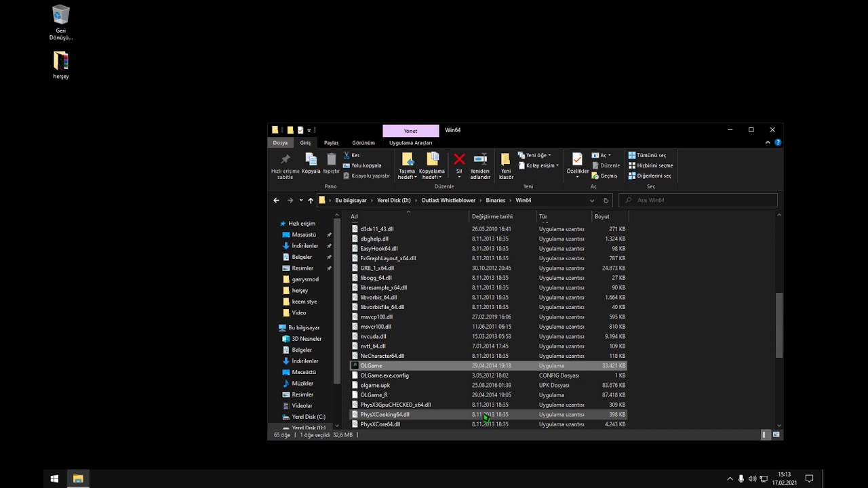Open İndirilenler under Hızlı erişim
The width and height of the screenshot is (868, 488).
click(x=305, y=246)
